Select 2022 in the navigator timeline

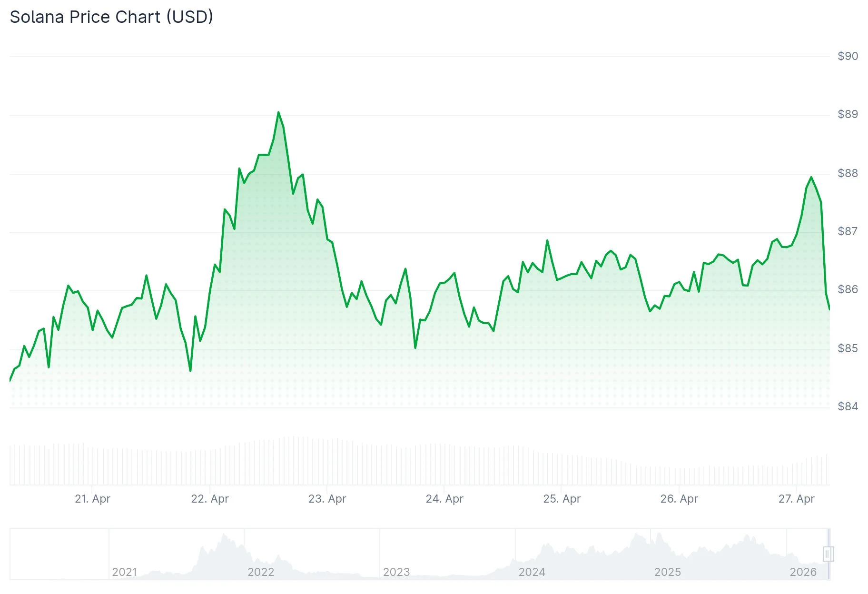pos(261,572)
